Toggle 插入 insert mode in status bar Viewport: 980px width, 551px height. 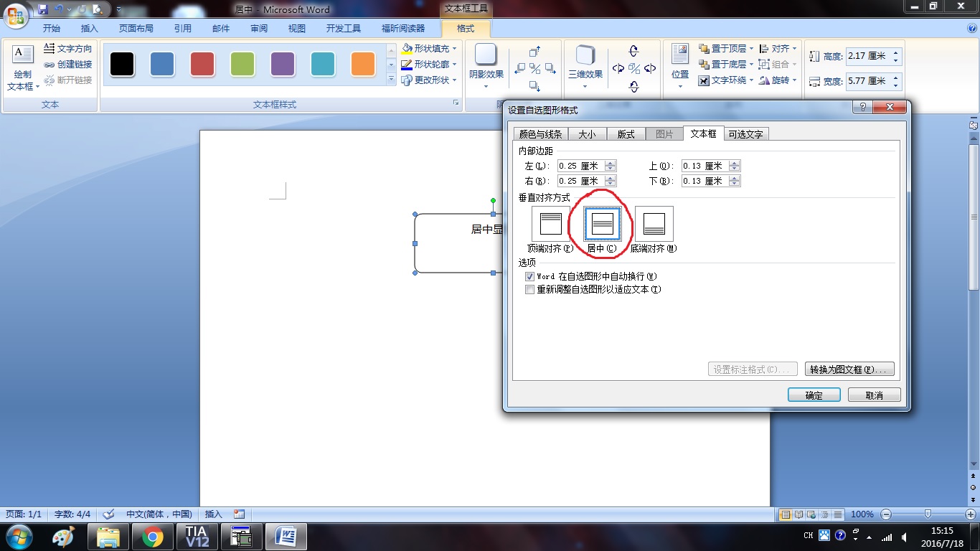[214, 514]
